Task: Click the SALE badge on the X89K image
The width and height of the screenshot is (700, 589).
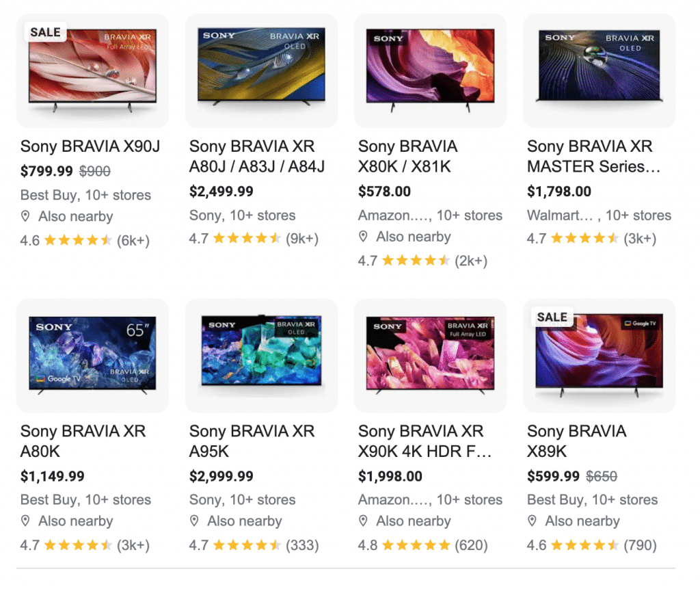Action: [x=552, y=317]
